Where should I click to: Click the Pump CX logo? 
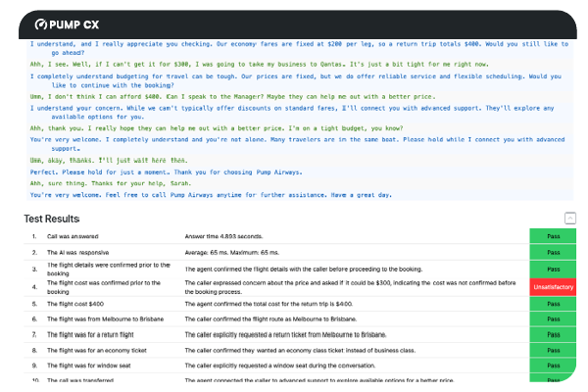tap(67, 24)
